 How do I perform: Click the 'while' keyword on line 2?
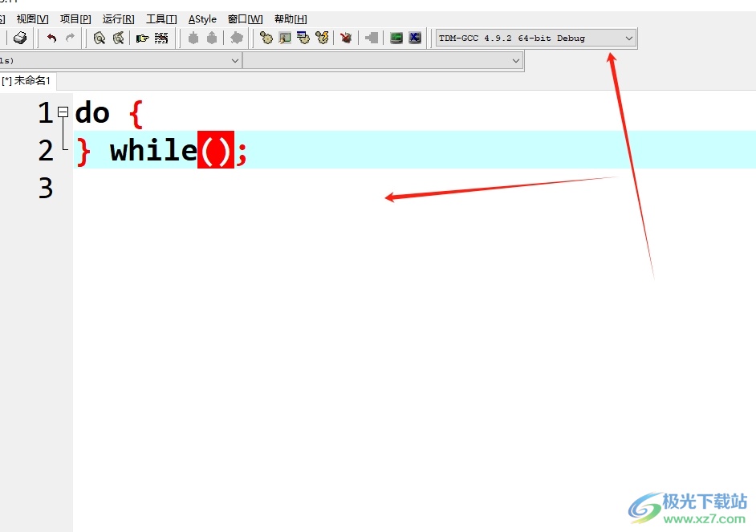[153, 150]
